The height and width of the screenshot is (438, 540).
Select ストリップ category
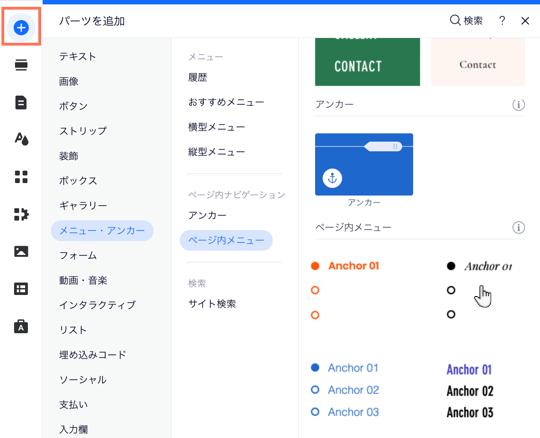[83, 131]
